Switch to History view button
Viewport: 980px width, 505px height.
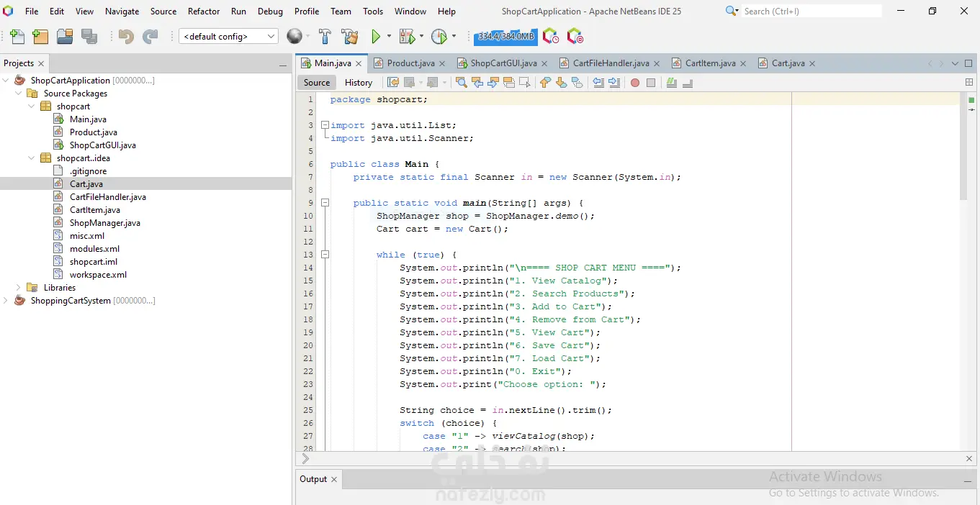click(x=359, y=83)
